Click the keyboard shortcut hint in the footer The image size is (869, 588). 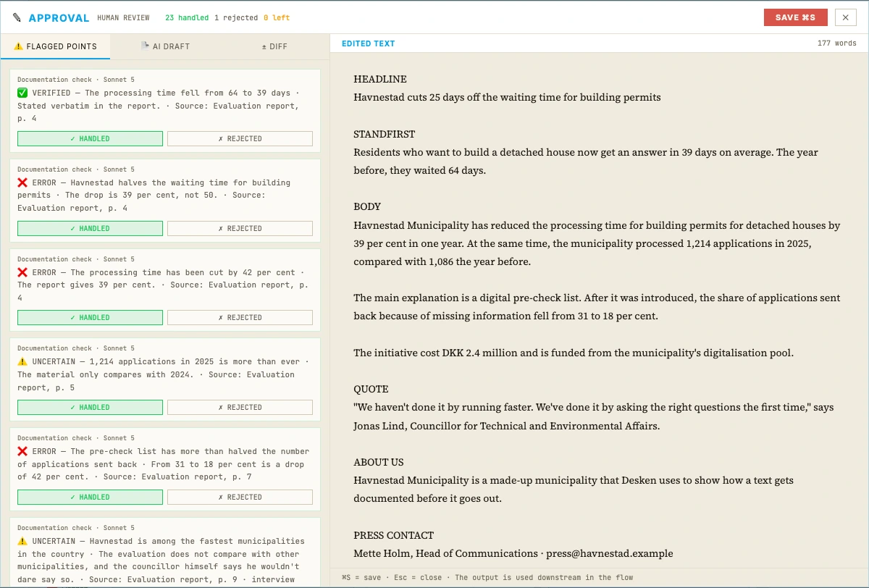click(487, 577)
